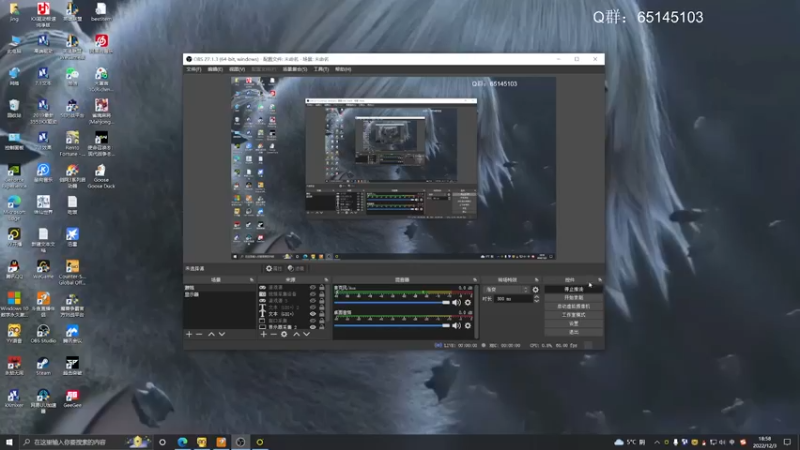Open 设置 from the Controls panel
800x450 pixels.
click(x=573, y=323)
